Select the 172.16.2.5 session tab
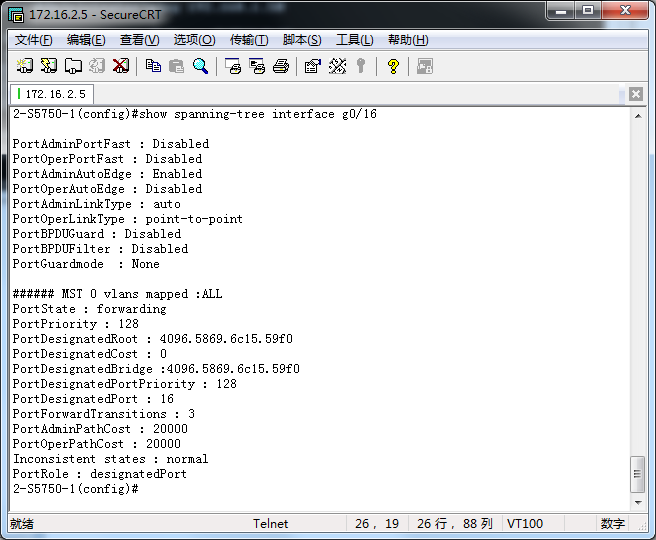656x540 pixels. tap(52, 94)
